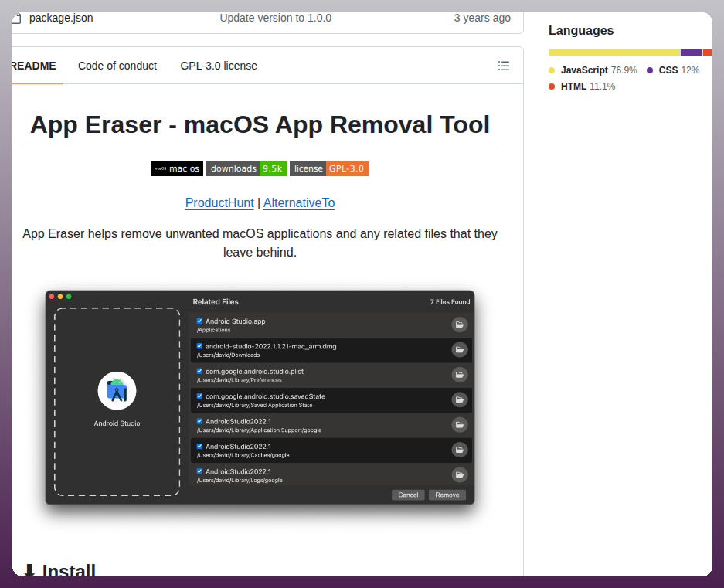Toggle the com.google.android.studio.savedState checkbox
724x588 pixels.
(x=199, y=396)
